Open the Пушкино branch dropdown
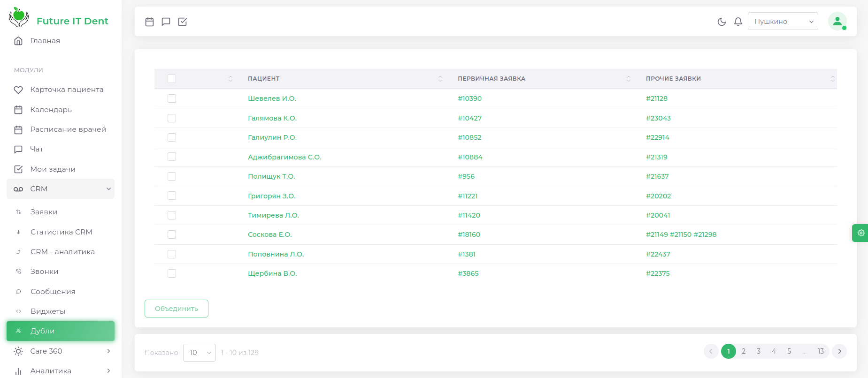This screenshot has height=378, width=868. (783, 22)
